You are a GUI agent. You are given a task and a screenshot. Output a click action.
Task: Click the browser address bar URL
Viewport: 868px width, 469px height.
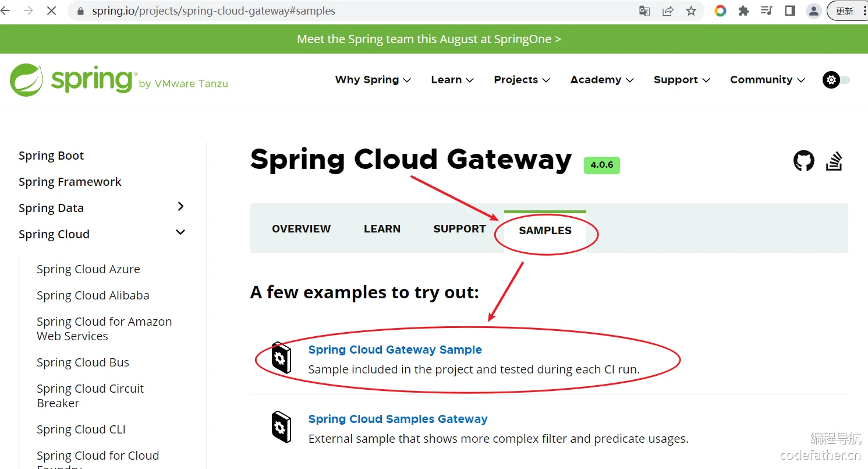coord(214,11)
